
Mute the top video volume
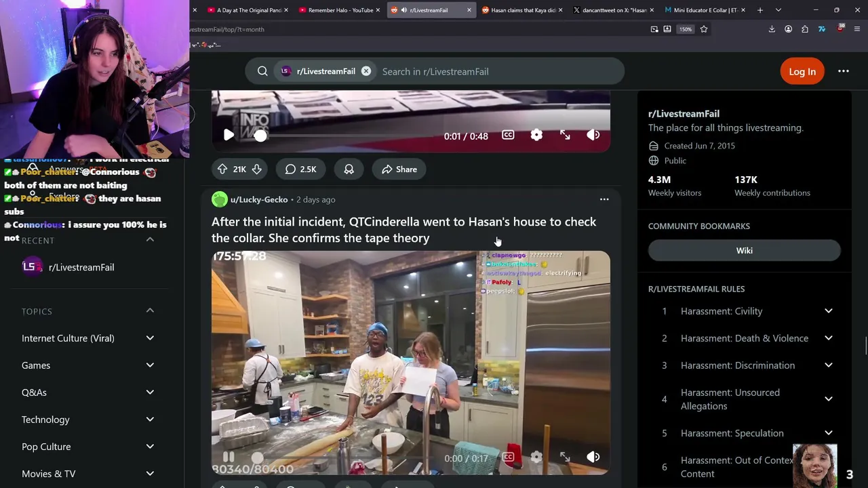click(x=593, y=136)
